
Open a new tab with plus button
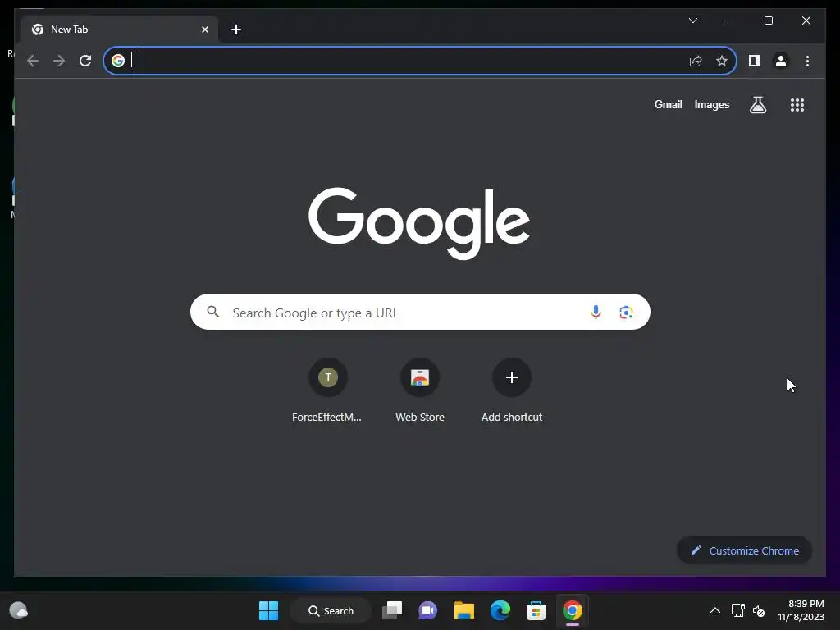236,30
